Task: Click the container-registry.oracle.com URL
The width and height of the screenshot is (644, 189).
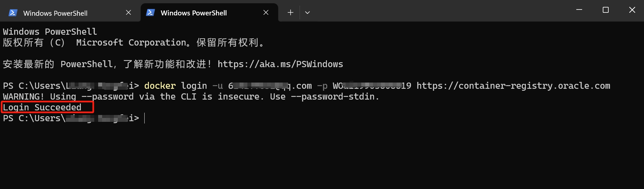Action: click(x=513, y=86)
